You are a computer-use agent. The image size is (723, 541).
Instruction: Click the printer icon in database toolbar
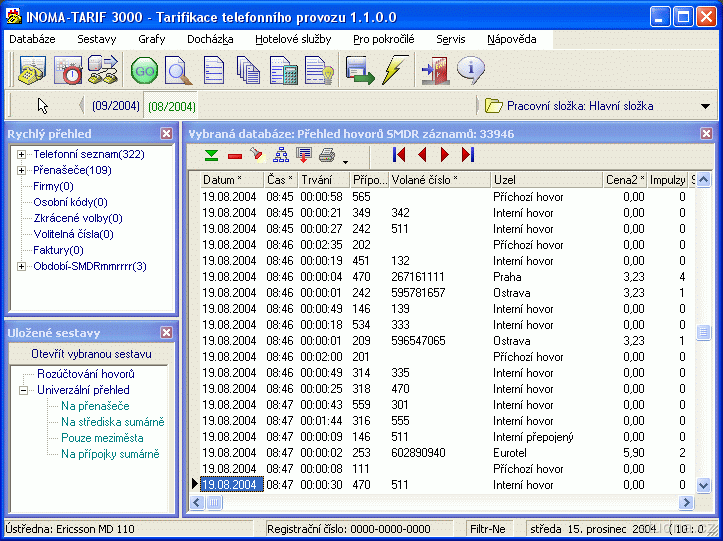coord(327,155)
